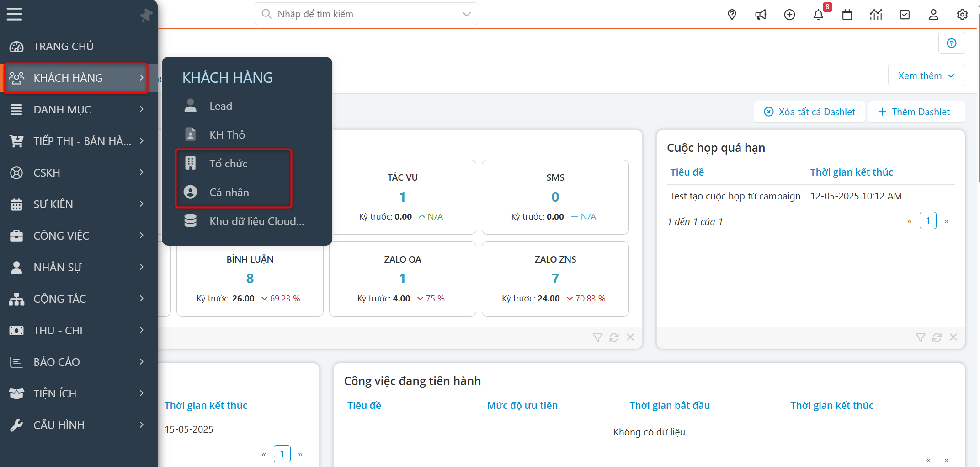
Task: Click the chart statistics icon
Action: point(876,15)
